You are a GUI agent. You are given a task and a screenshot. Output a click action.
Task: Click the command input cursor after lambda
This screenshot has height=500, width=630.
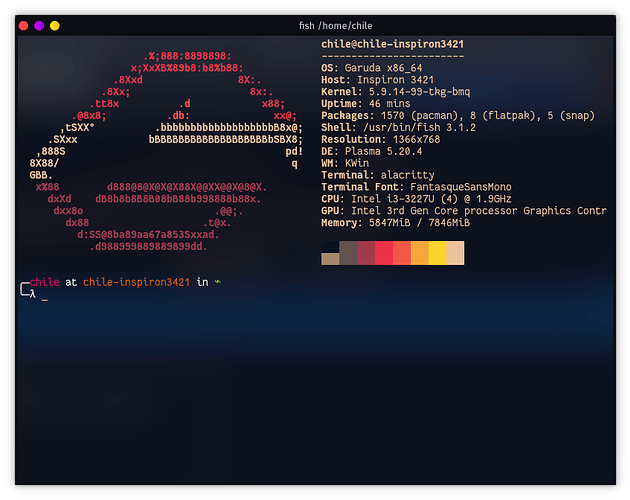point(45,300)
